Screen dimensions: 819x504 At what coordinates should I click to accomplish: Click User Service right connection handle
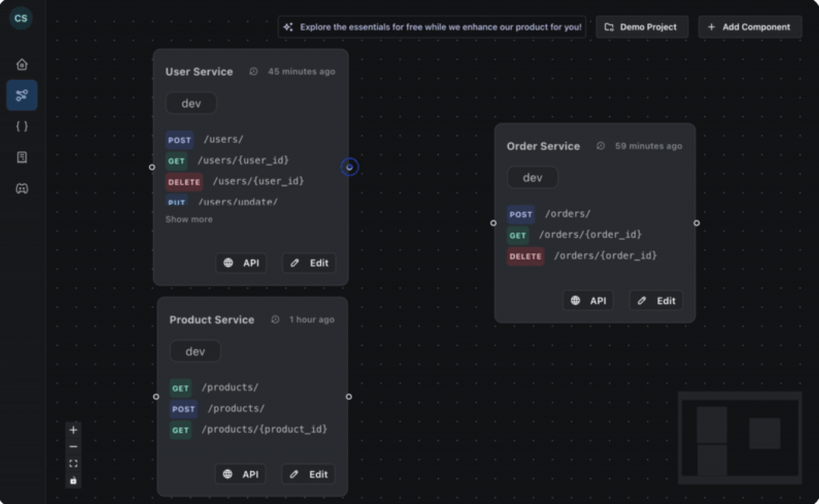coord(349,167)
